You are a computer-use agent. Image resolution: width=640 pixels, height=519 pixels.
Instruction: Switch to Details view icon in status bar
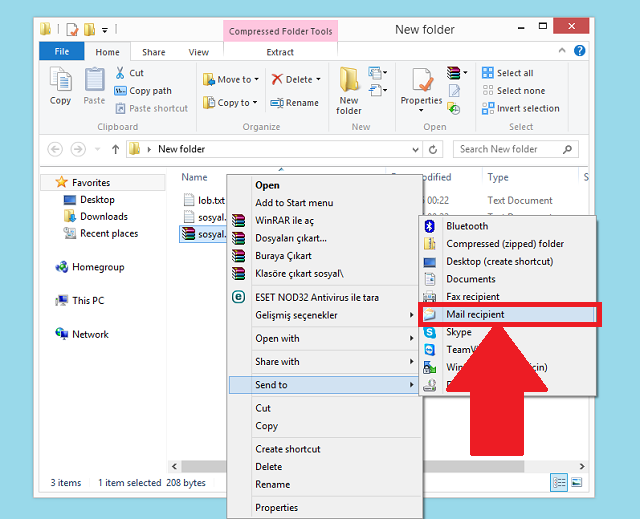tap(559, 483)
